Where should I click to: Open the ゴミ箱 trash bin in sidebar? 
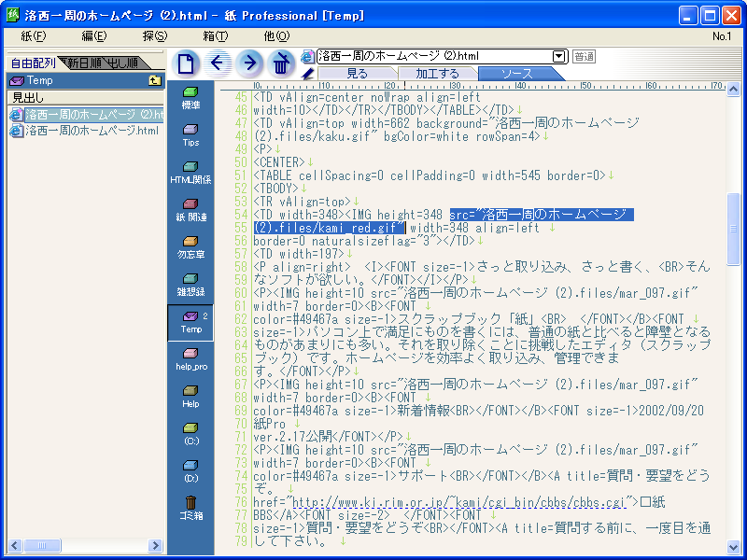click(190, 508)
